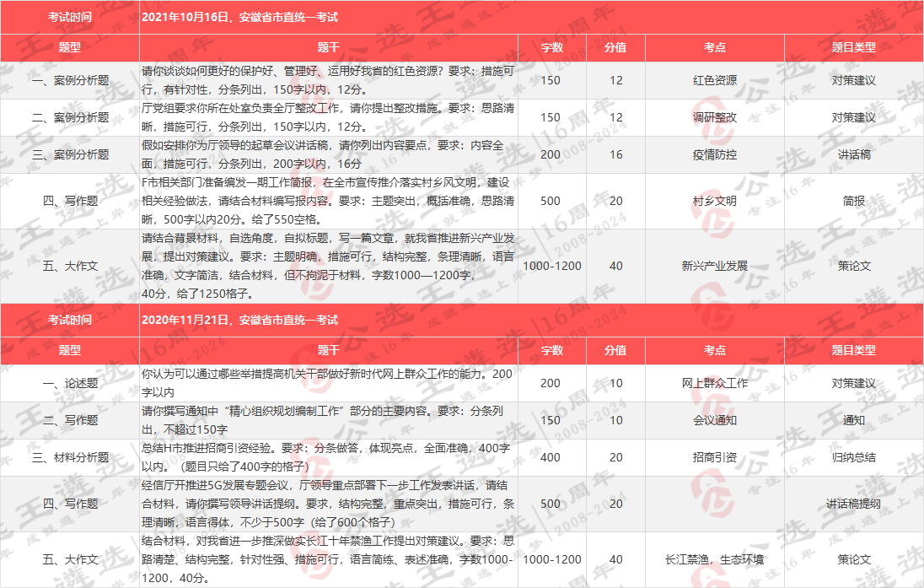
Task: Click the 三、材料分析题 row label
Action: [x=70, y=457]
